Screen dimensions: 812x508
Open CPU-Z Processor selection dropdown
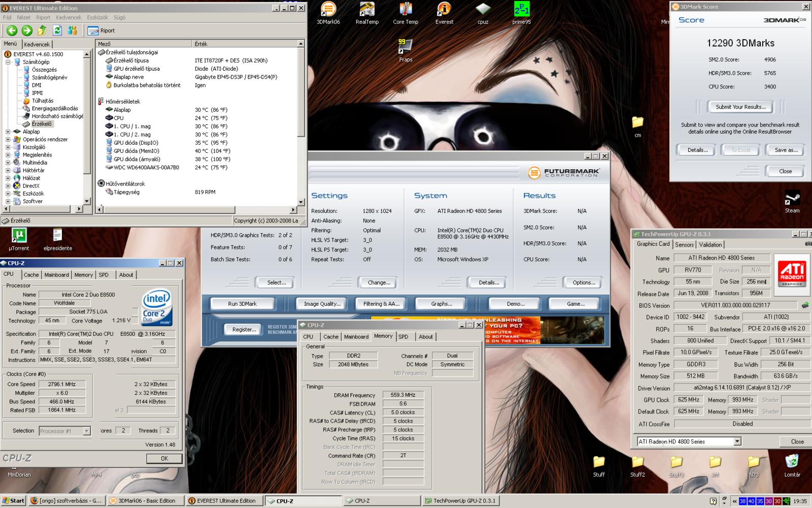coord(86,431)
